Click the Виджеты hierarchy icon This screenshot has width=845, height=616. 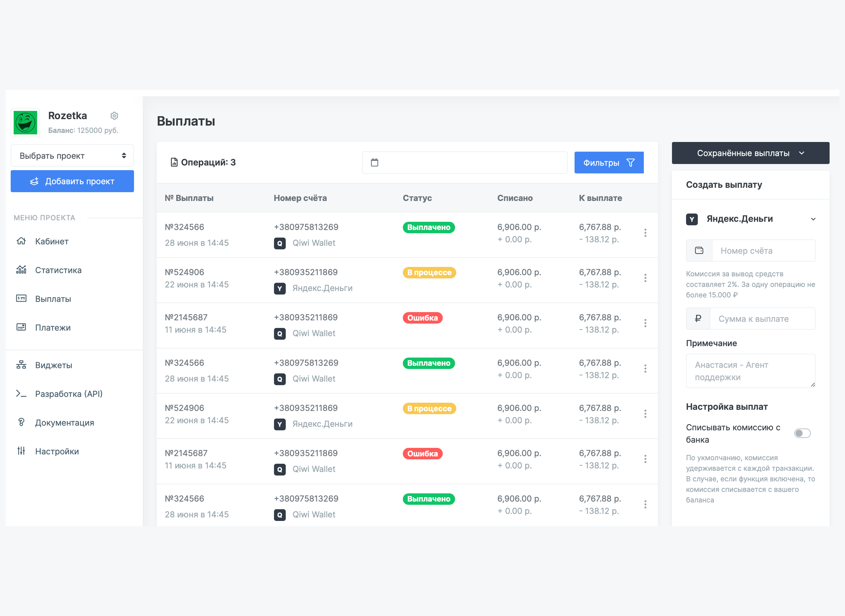21,365
